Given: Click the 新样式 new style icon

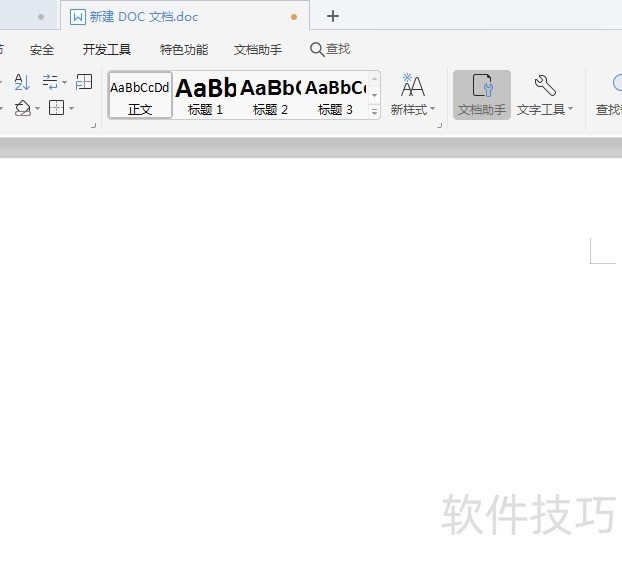Looking at the screenshot, I should (413, 85).
